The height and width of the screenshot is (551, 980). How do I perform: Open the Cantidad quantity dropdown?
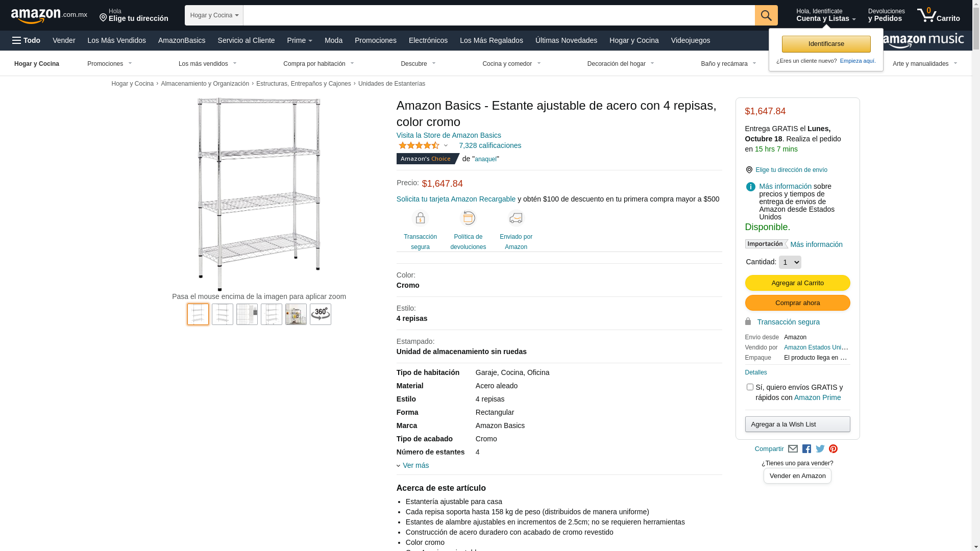click(790, 262)
